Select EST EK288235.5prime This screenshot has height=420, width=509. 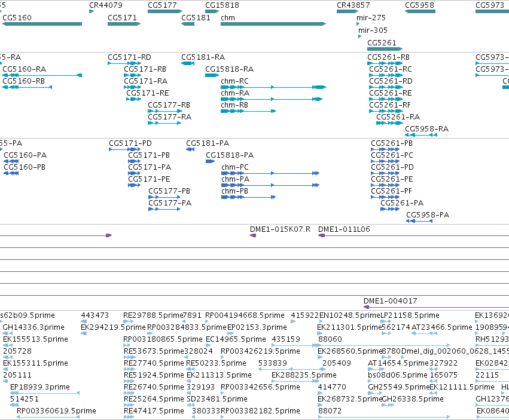point(304,375)
